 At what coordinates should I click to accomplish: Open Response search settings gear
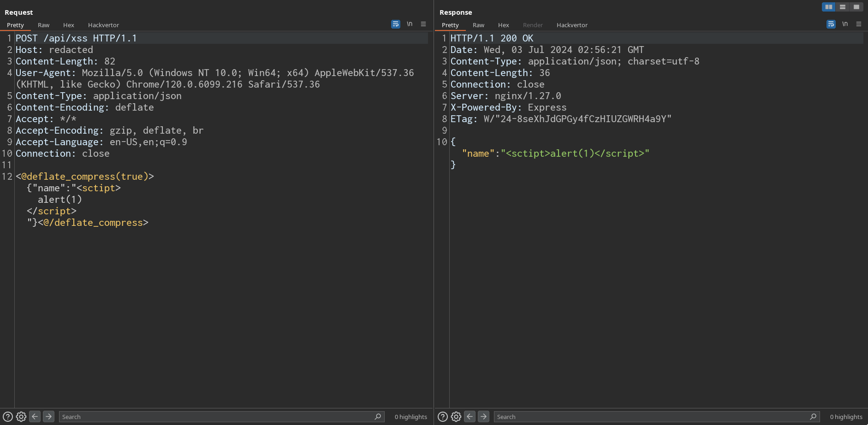[456, 417]
